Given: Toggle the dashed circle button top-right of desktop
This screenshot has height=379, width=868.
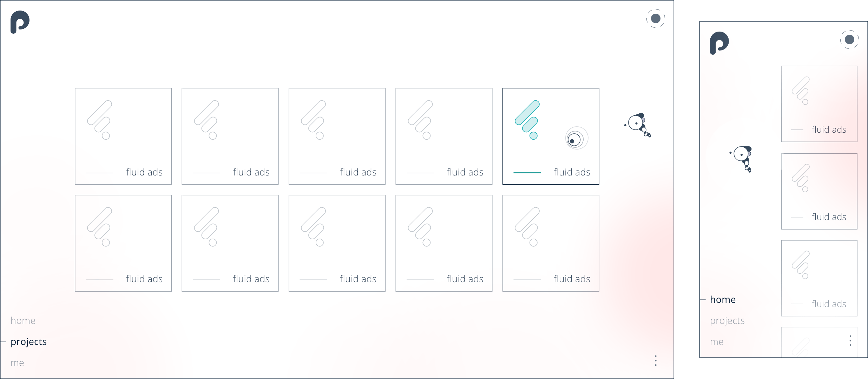Looking at the screenshot, I should click(655, 18).
